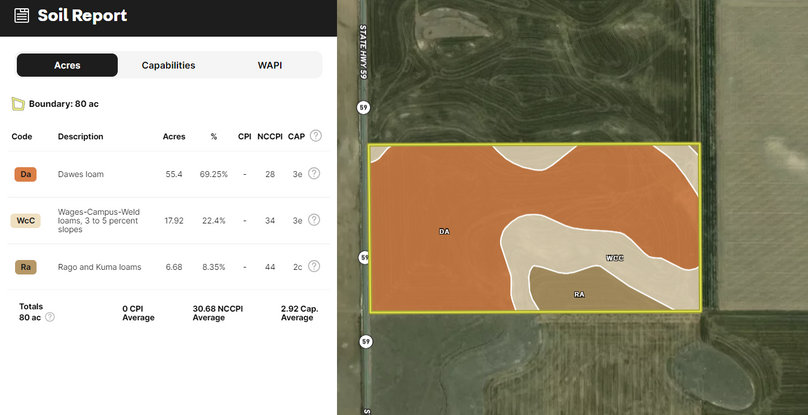Select the Rago and Kuma loams description
The image size is (808, 415).
pyautogui.click(x=100, y=267)
